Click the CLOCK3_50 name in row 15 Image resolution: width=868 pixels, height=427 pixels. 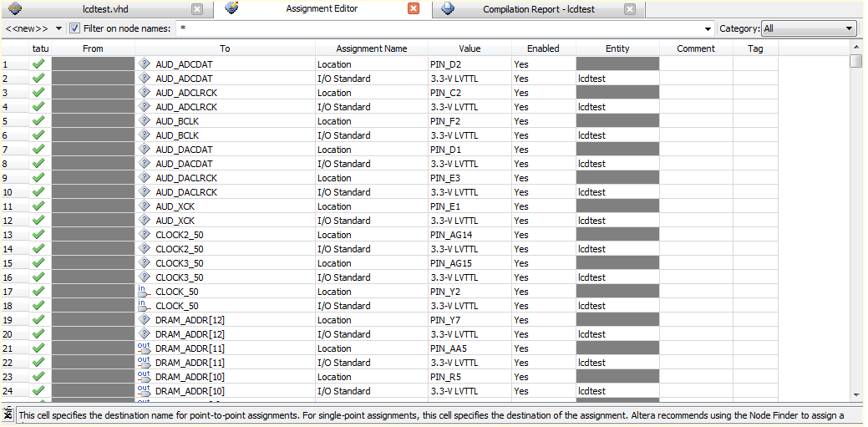(x=180, y=263)
